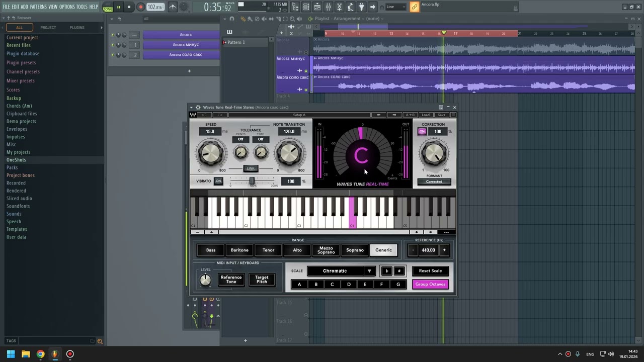
Task: Toggle the Tolerance LINK button
Action: click(251, 168)
